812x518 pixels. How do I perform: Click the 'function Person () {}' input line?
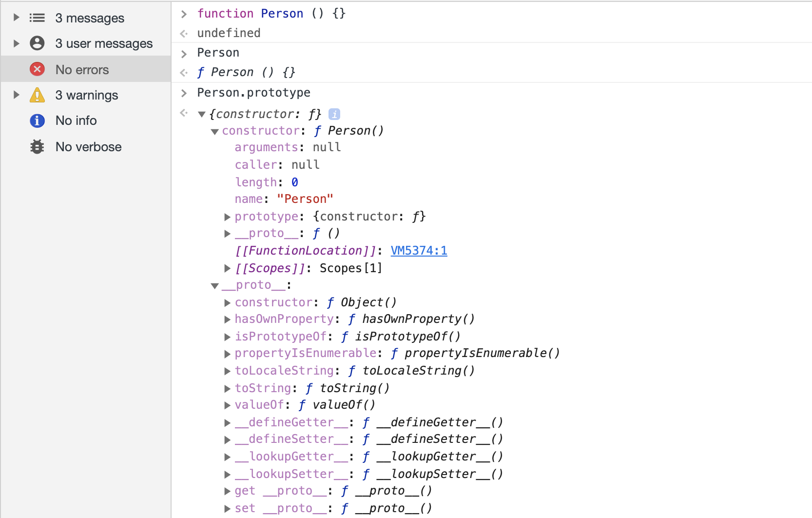pyautogui.click(x=271, y=14)
